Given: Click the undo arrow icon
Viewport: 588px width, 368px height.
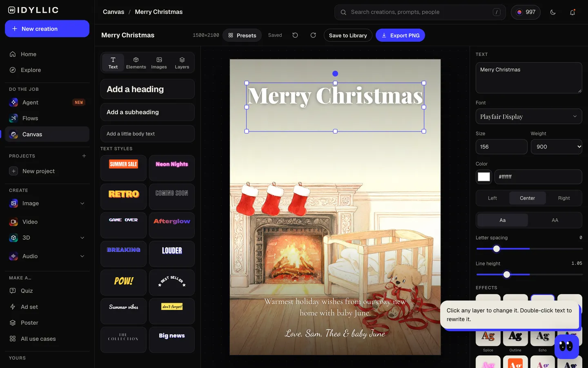Looking at the screenshot, I should click(295, 35).
